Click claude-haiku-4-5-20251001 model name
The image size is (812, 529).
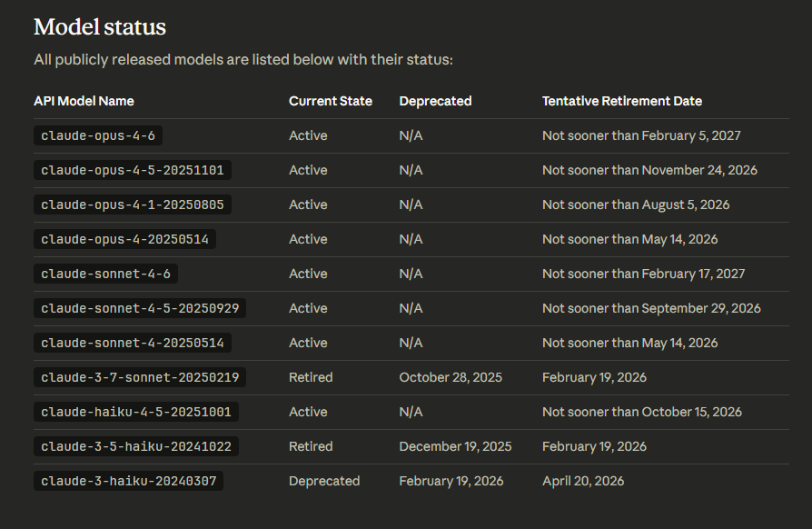[136, 412]
